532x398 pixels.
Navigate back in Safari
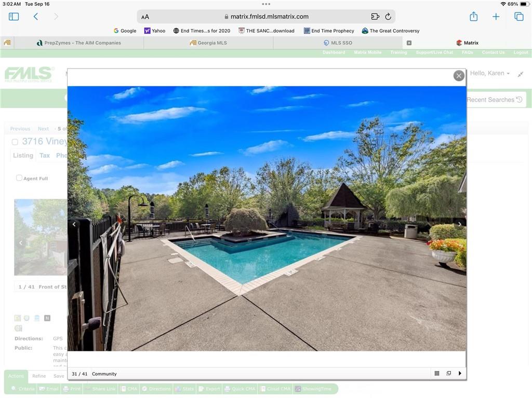tap(36, 17)
